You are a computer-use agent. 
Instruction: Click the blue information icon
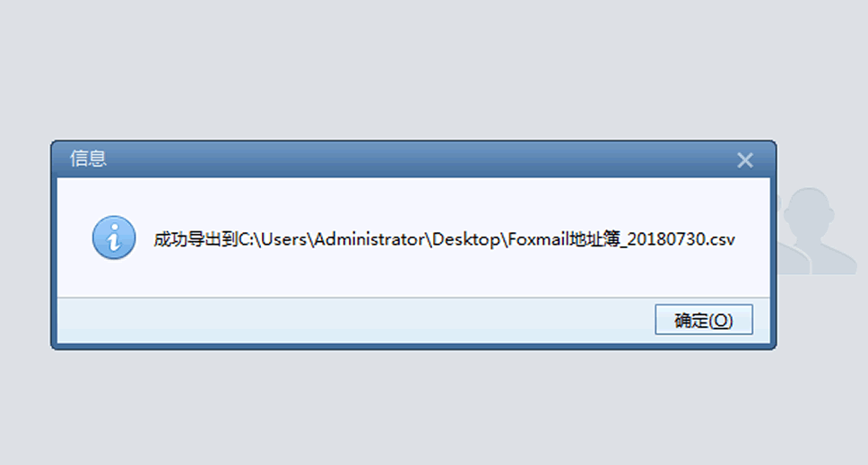114,238
